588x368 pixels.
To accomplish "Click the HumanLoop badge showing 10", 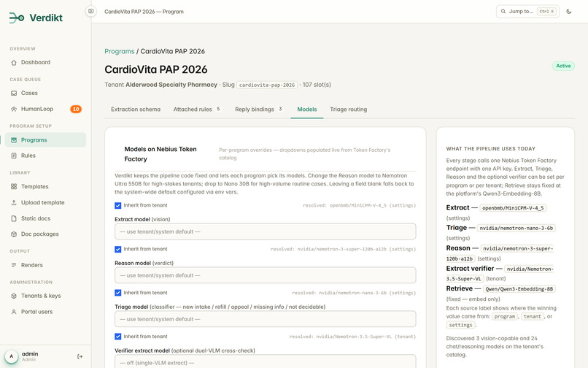I will pos(76,110).
